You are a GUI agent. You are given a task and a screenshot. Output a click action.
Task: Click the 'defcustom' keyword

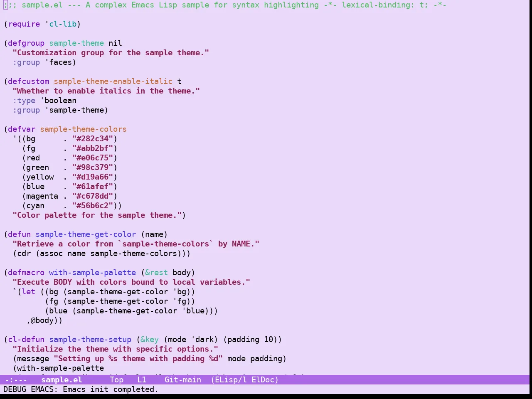click(x=29, y=81)
